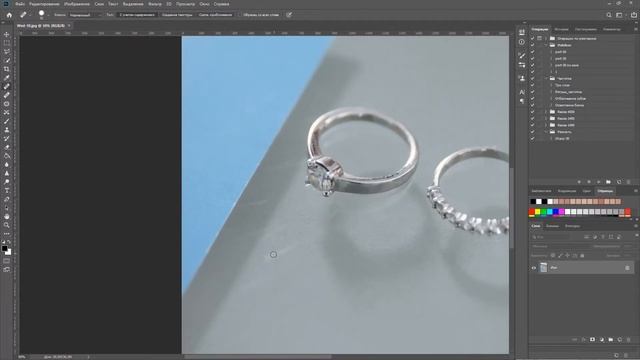
Task: Open the Clone Source panel icon
Action: 522,78
